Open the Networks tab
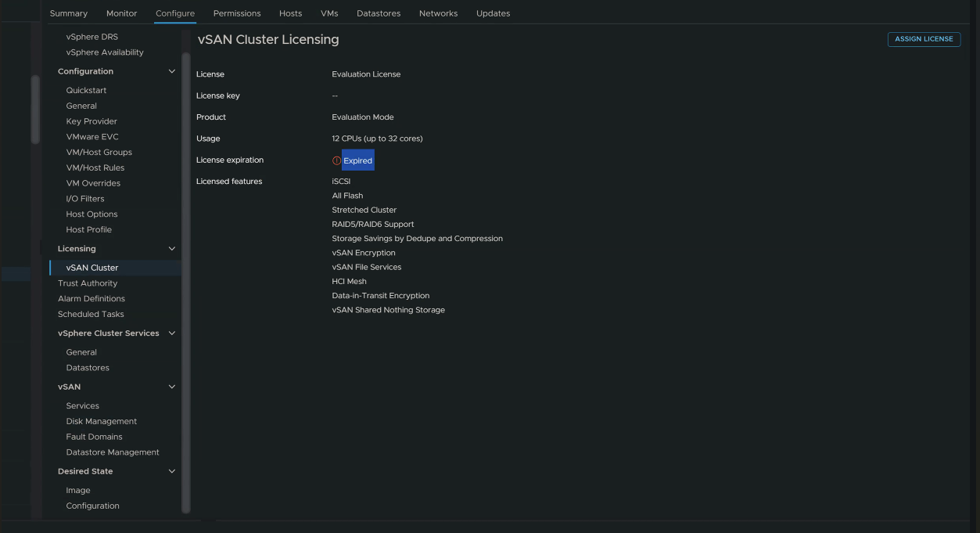 click(438, 13)
